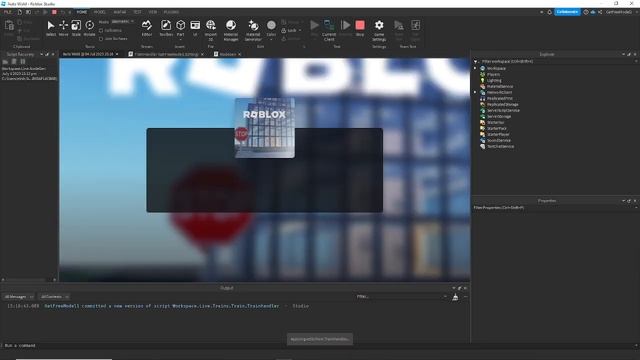Activate the Move tool
Viewport: 640px width, 360px height.
63,28
